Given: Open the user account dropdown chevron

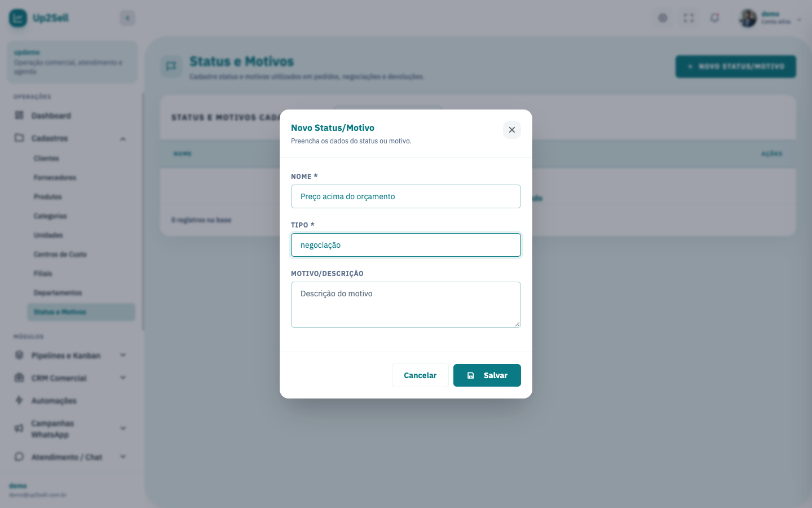Looking at the screenshot, I should [798, 20].
